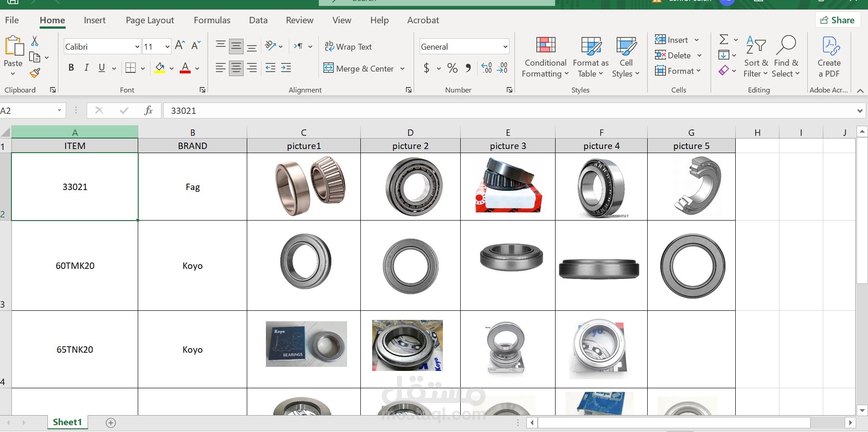Viewport: 868px width, 432px height.
Task: Click the Accounting Number Format dollar icon
Action: [426, 68]
